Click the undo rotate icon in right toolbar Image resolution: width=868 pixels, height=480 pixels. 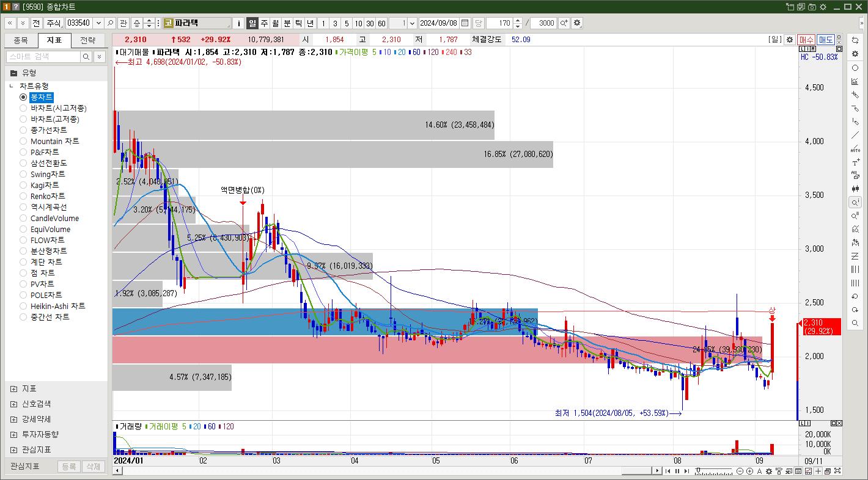point(855,296)
